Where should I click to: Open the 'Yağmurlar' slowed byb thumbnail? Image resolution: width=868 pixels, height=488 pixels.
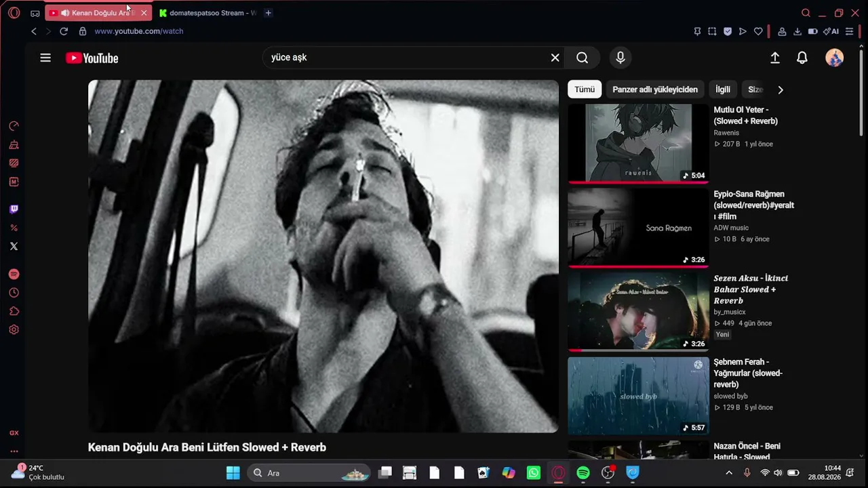point(638,396)
